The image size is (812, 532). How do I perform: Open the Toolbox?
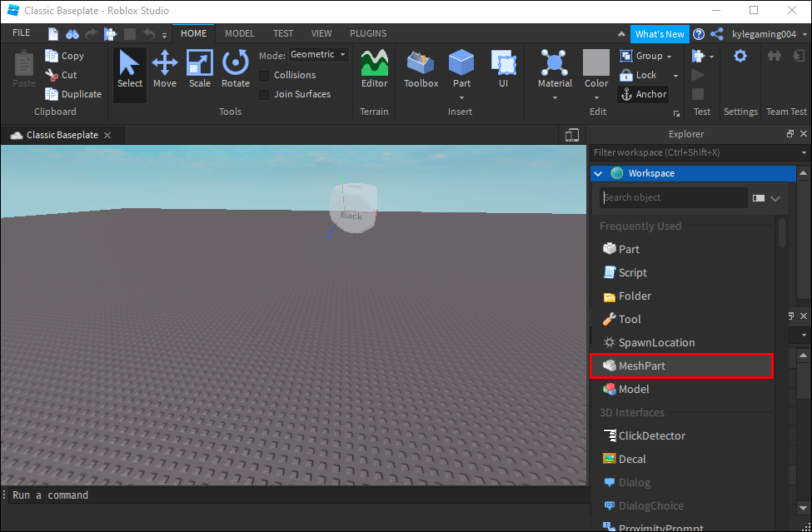421,70
